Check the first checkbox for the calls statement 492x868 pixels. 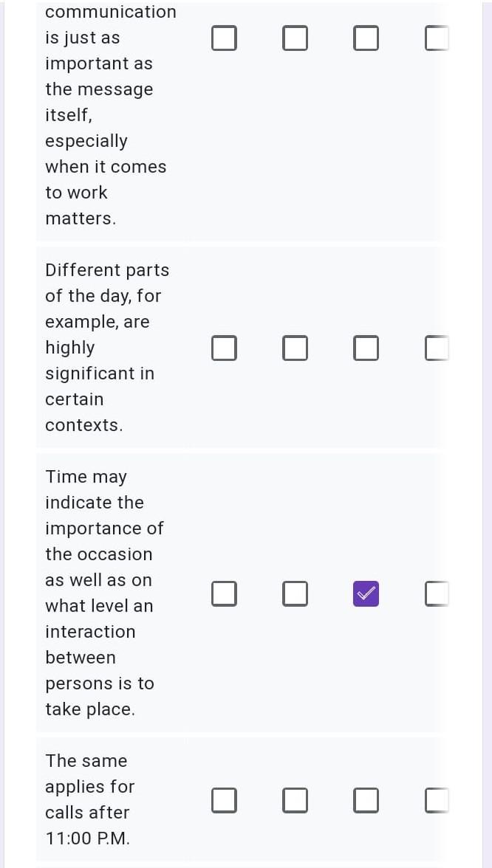click(x=225, y=799)
